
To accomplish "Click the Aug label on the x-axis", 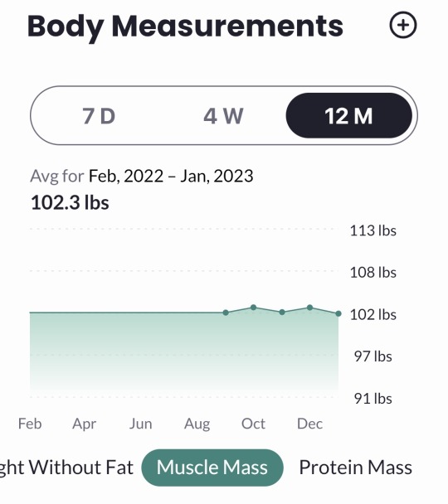I will pyautogui.click(x=197, y=424).
